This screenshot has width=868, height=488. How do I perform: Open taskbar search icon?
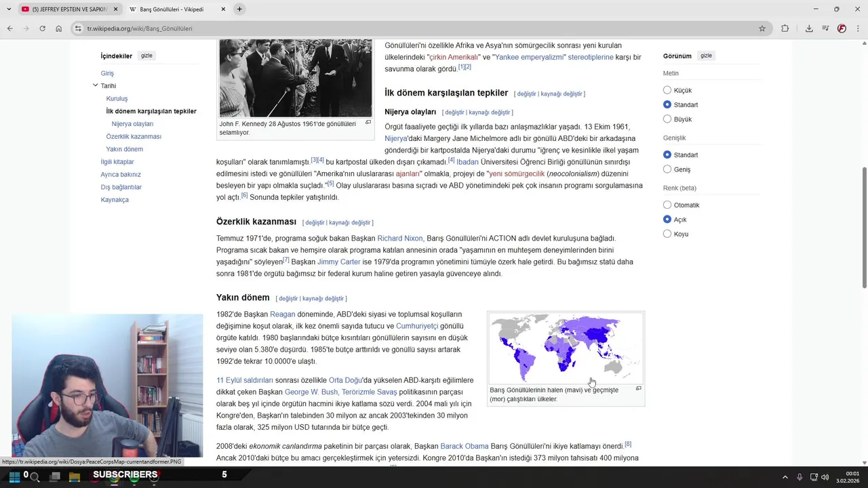pos(35,477)
